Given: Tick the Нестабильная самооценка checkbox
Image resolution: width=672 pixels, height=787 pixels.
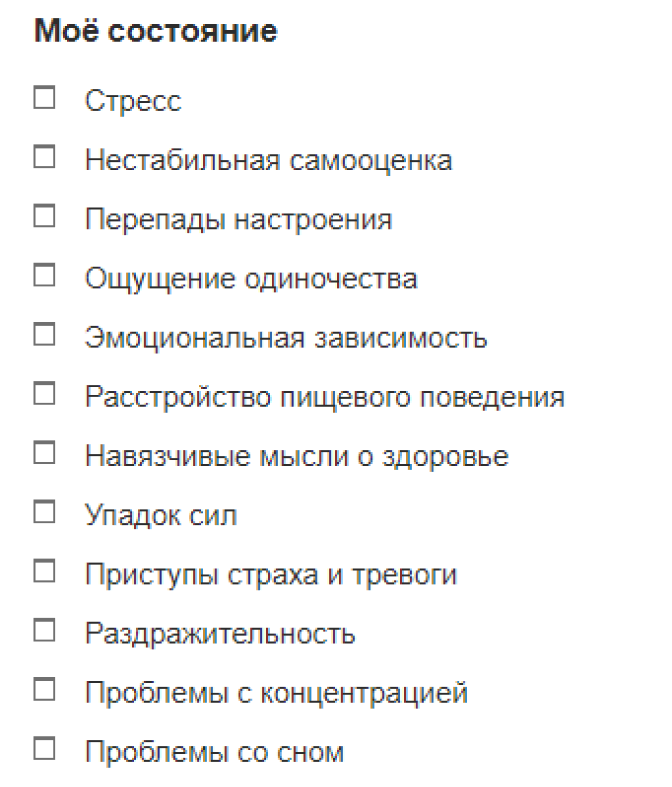Looking at the screenshot, I should coord(44,157).
